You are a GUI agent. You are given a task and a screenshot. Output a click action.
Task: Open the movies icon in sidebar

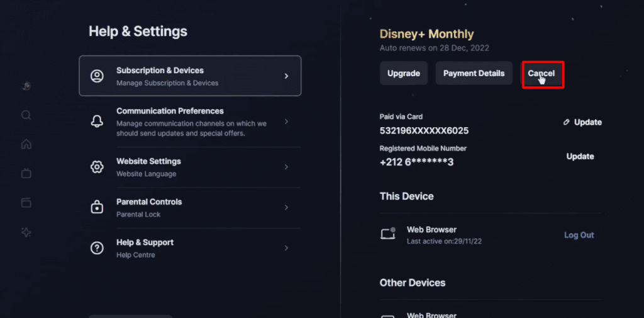coord(26,203)
